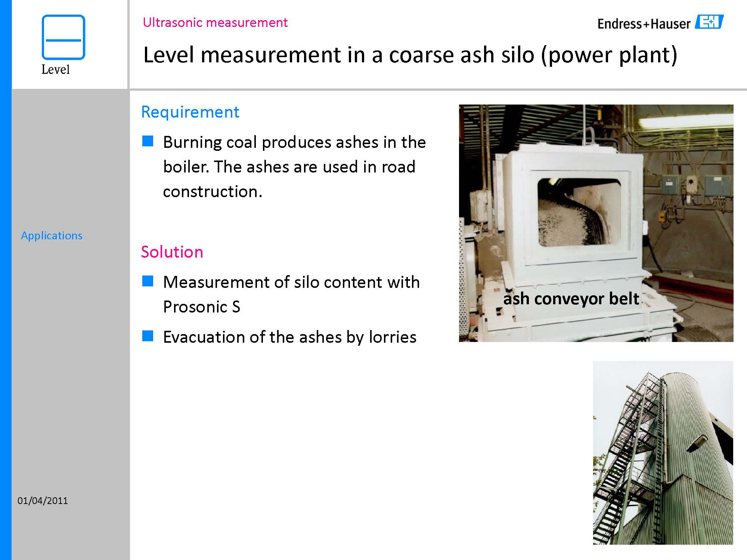Select the Applications sidebar item

[x=52, y=236]
